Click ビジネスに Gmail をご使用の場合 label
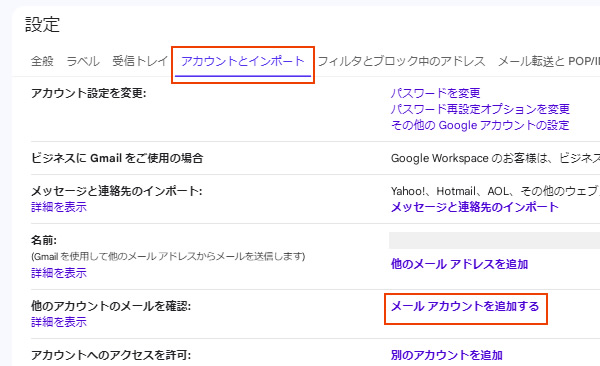Viewport: 600px width, 366px height. click(117, 158)
